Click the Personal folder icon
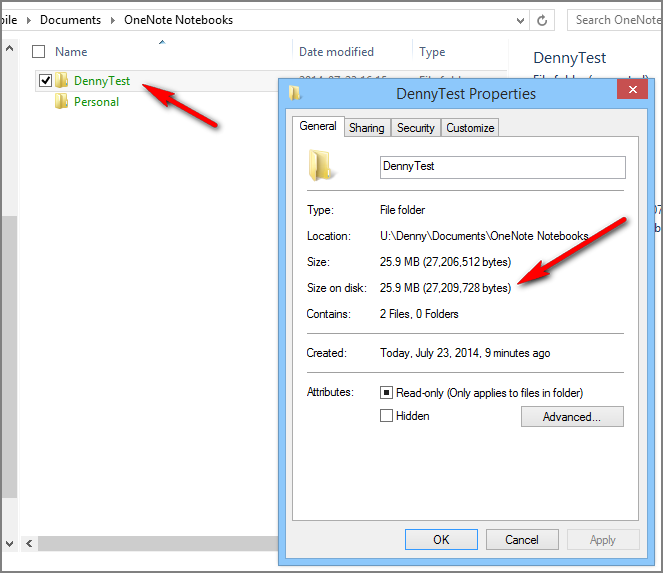 tap(62, 102)
